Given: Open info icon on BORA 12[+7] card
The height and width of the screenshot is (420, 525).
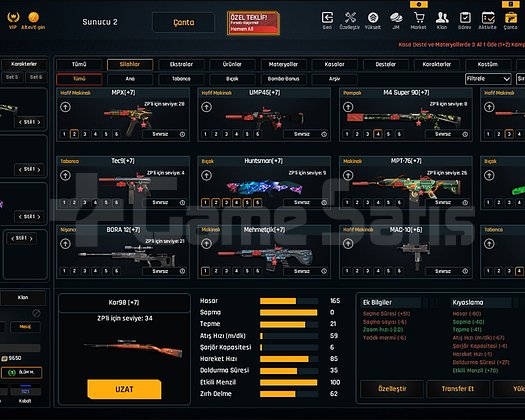Looking at the screenshot, I should point(182,271).
